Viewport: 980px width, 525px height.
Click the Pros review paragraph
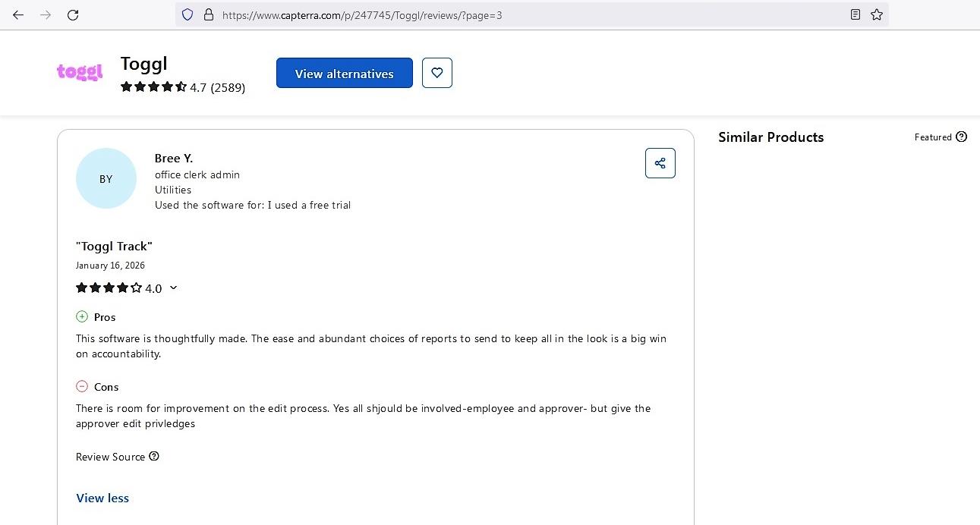tap(371, 346)
